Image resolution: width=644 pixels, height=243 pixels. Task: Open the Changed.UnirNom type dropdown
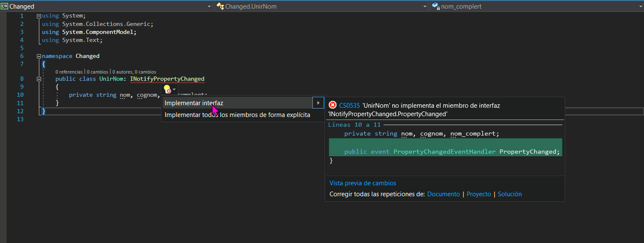425,6
